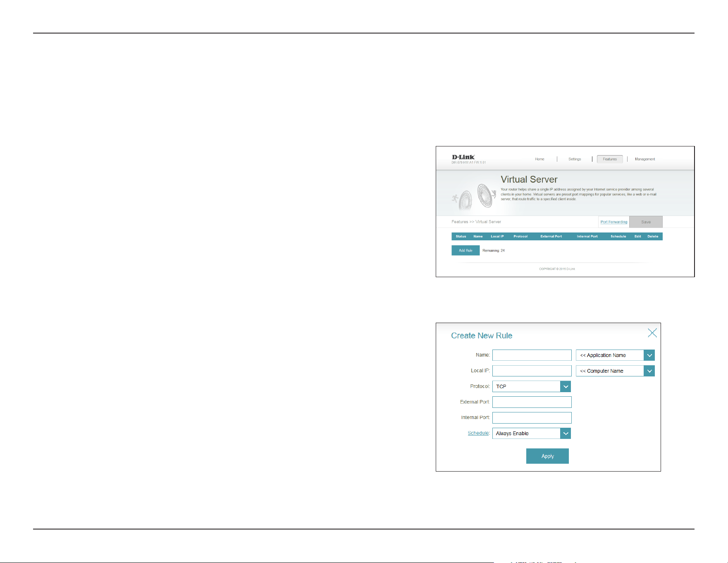
Task: Open the Home tab
Action: click(x=539, y=159)
